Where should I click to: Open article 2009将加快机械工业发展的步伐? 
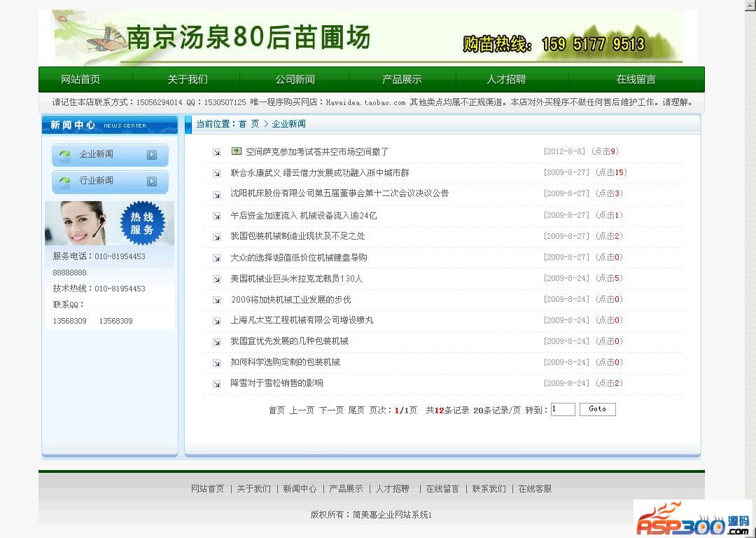point(290,300)
